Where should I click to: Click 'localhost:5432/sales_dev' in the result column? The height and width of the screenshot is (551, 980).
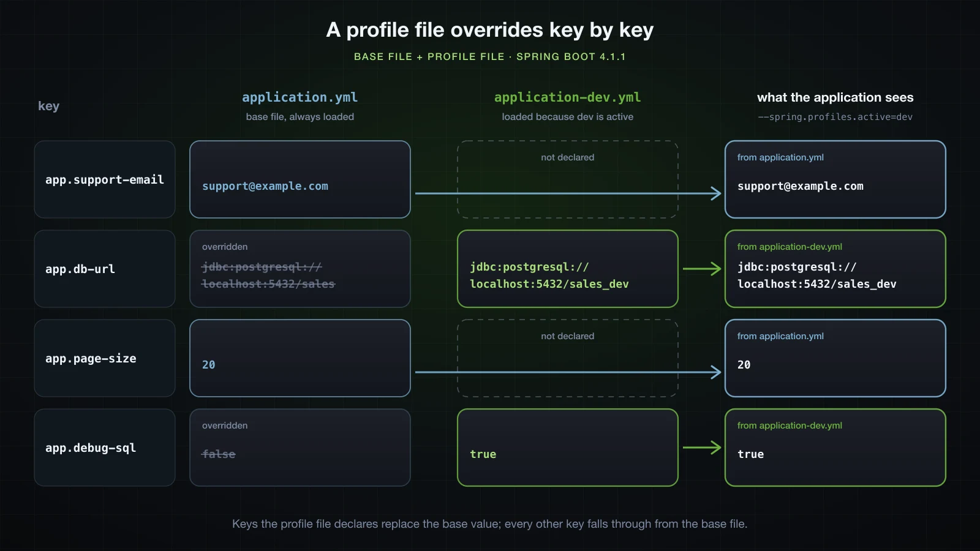coord(817,284)
